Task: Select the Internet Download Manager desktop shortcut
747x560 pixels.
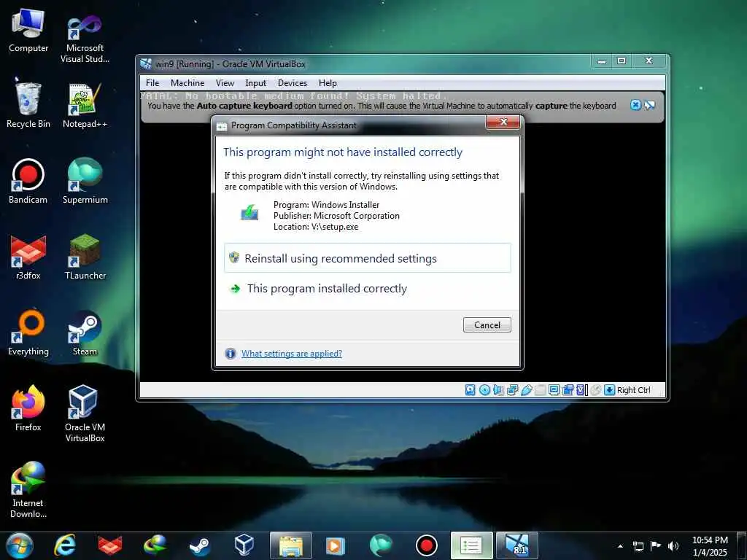Action: click(x=28, y=489)
